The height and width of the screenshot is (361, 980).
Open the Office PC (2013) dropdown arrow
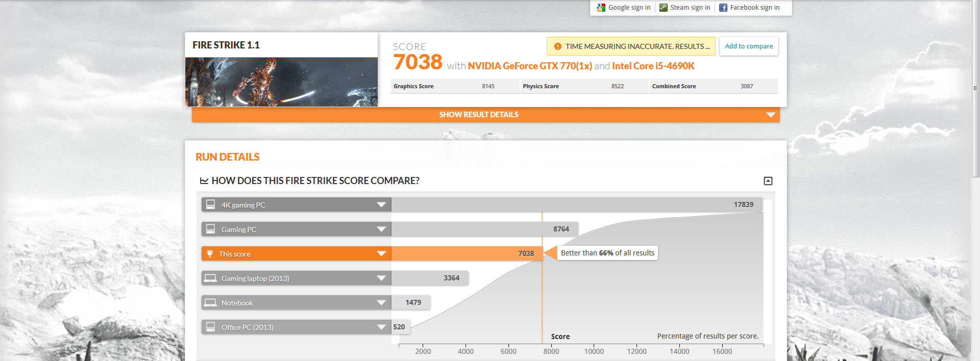(381, 327)
